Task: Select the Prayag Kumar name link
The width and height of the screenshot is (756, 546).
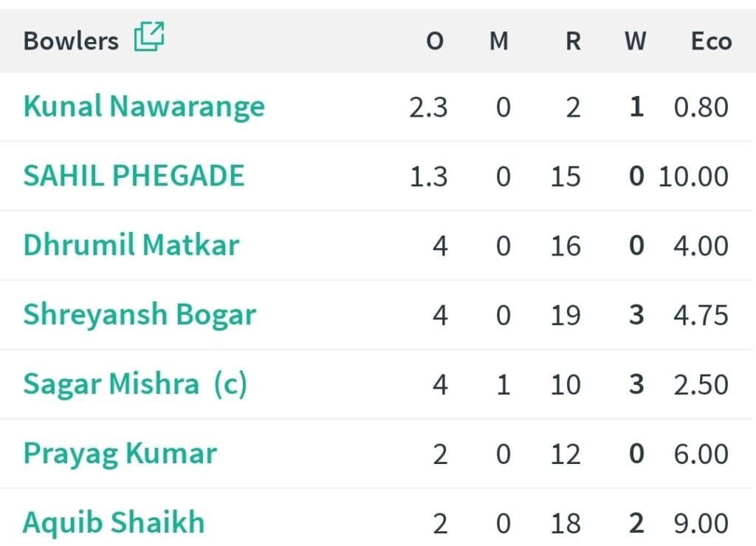Action: click(120, 454)
